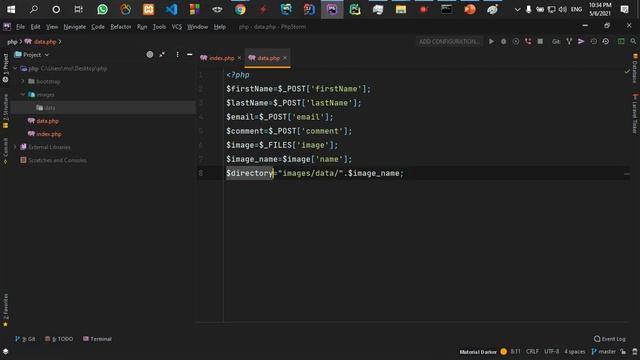Change file encoding UTF-8 widget

(x=551, y=351)
